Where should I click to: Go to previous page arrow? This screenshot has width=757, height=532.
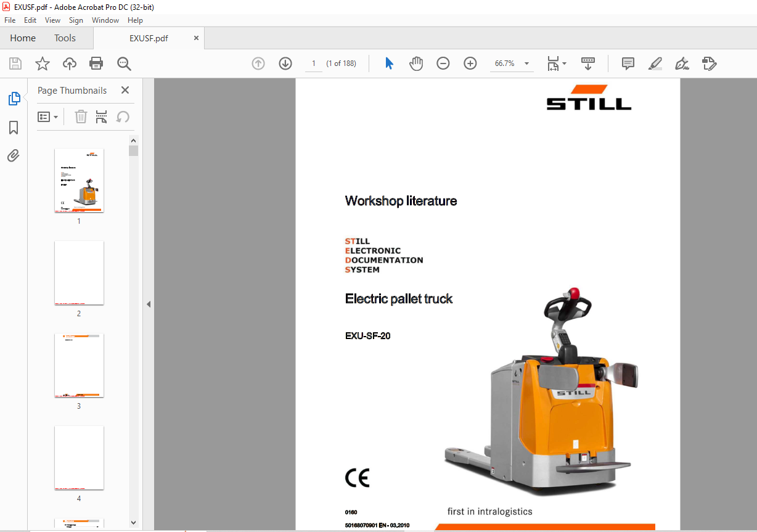coord(258,63)
